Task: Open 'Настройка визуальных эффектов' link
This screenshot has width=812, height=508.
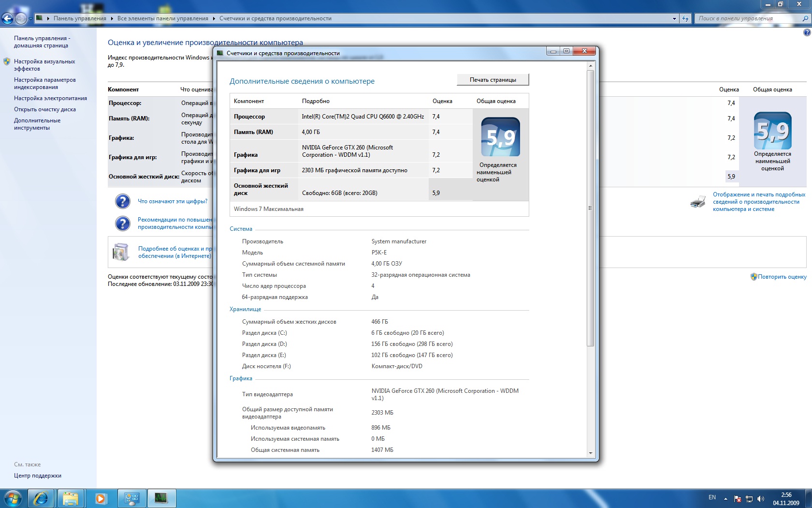Action: [x=44, y=65]
